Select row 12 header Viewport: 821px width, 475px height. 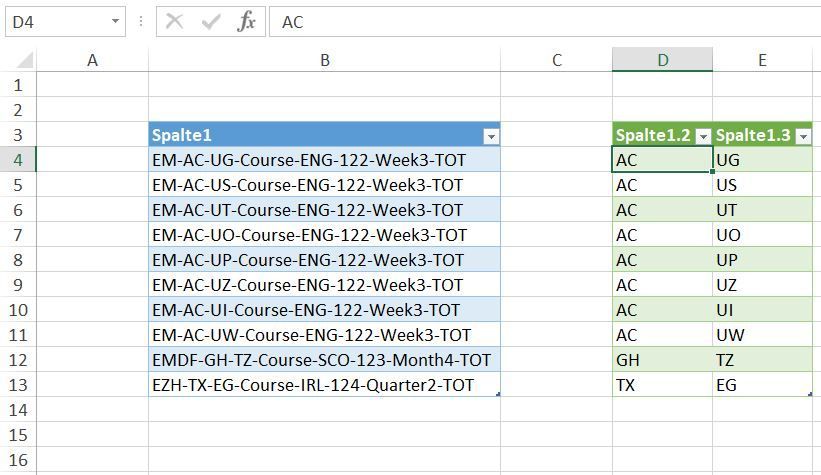coord(18,360)
